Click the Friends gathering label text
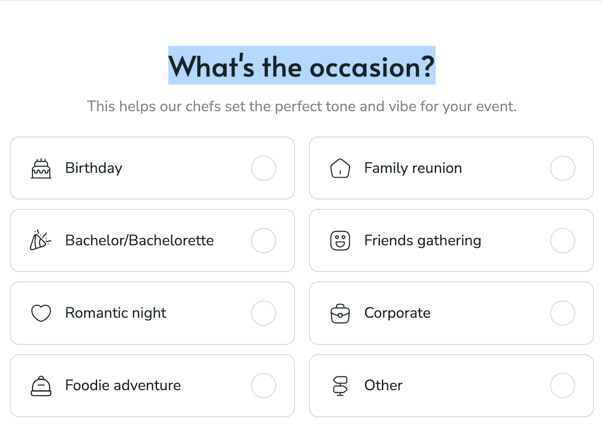602x429 pixels. tap(422, 241)
